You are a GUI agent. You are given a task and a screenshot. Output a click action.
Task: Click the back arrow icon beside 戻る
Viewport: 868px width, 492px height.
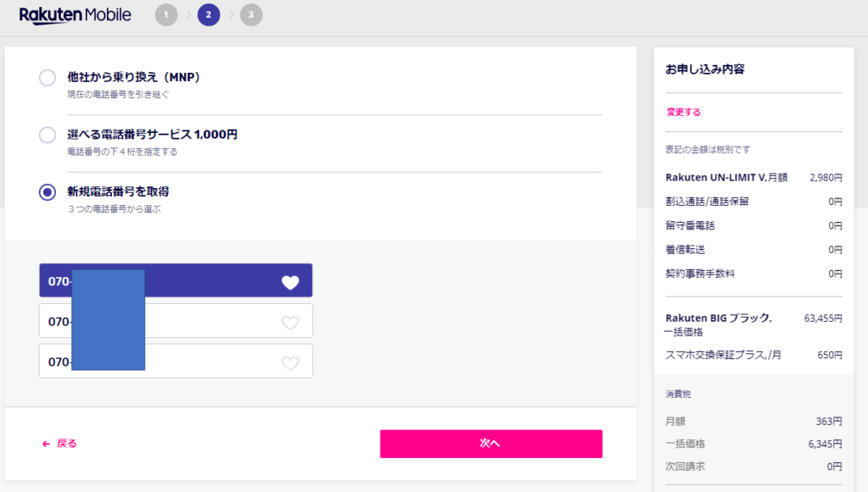pyautogui.click(x=46, y=444)
